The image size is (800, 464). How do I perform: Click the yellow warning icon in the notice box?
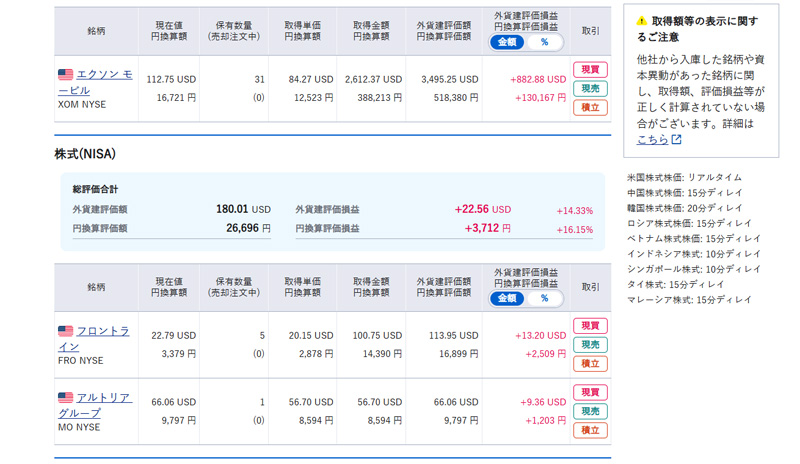642,21
